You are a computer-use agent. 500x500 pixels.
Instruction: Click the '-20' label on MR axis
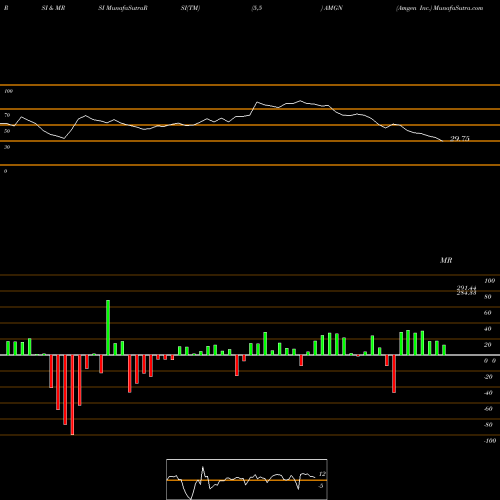[488, 377]
